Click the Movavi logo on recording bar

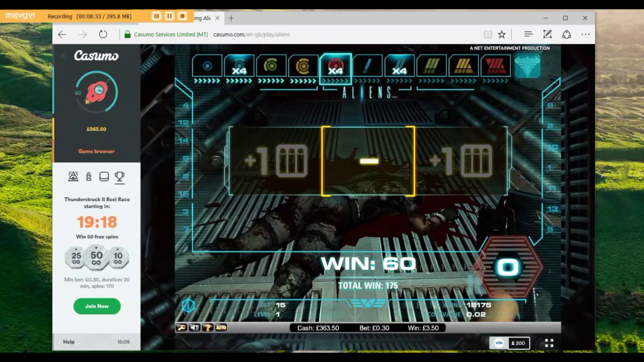(x=20, y=16)
